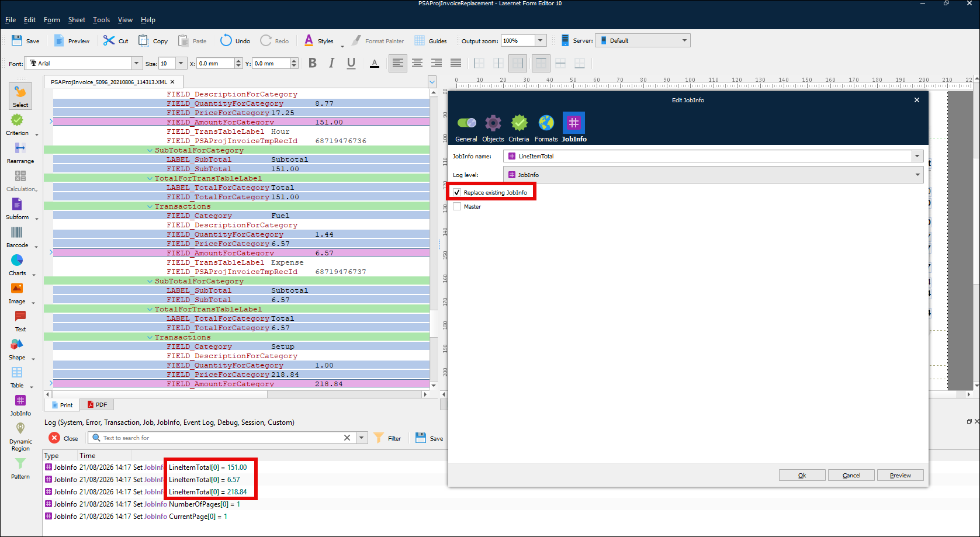The width and height of the screenshot is (980, 537).
Task: Choose the Dynamic Region tool
Action: pos(20,436)
